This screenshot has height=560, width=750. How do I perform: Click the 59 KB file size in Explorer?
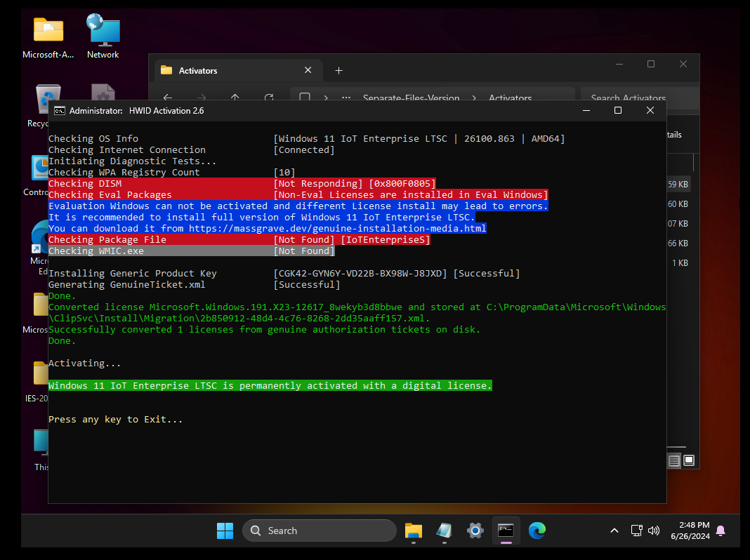[678, 185]
